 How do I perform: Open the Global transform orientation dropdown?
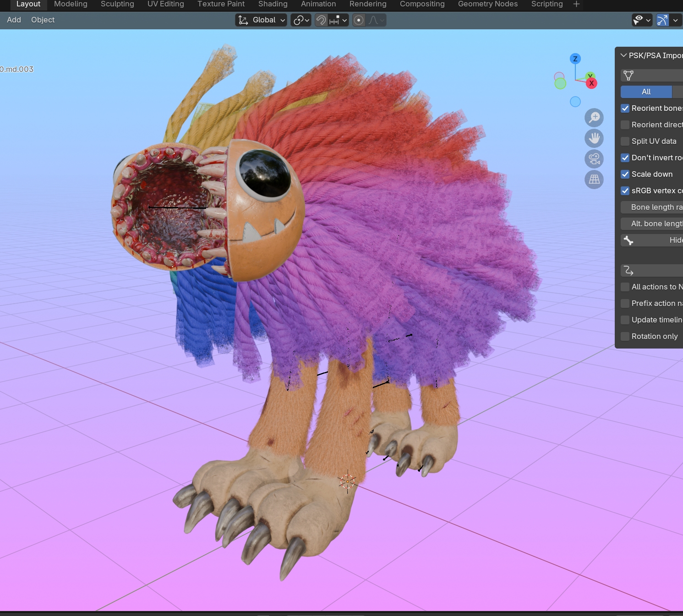point(261,20)
